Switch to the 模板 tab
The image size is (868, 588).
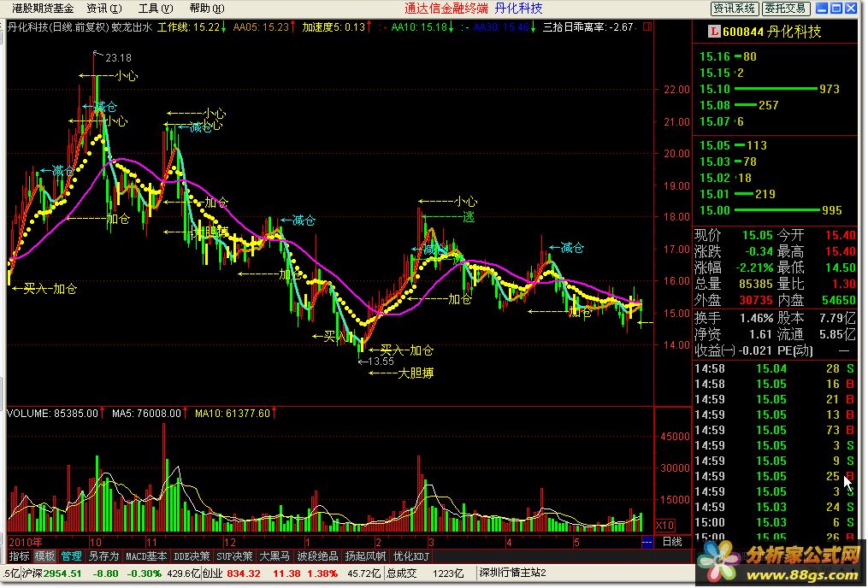[x=44, y=556]
